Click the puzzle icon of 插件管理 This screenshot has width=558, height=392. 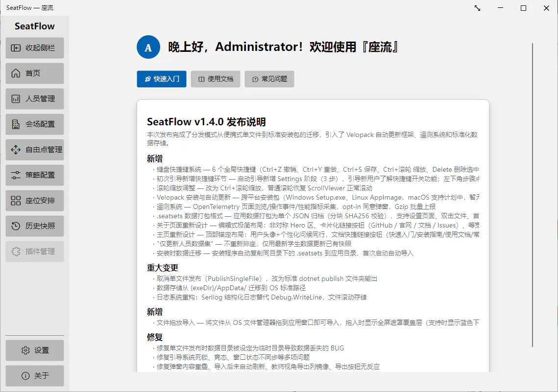16,252
